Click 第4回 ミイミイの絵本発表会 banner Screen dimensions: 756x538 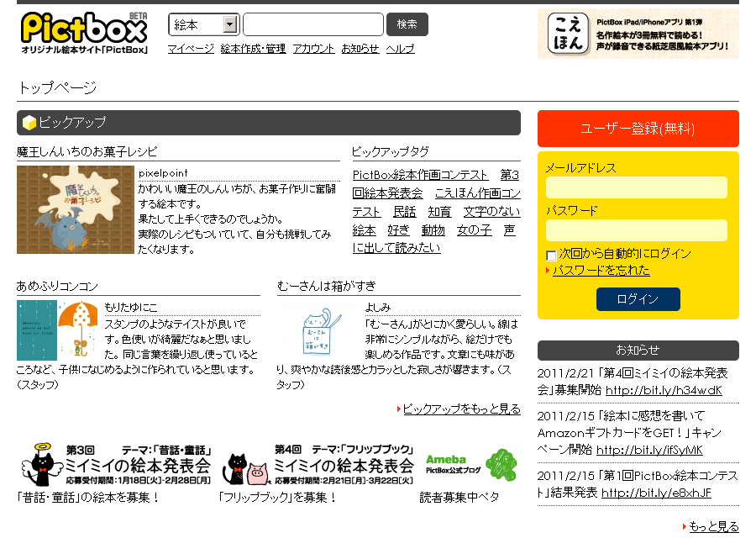pos(318,464)
